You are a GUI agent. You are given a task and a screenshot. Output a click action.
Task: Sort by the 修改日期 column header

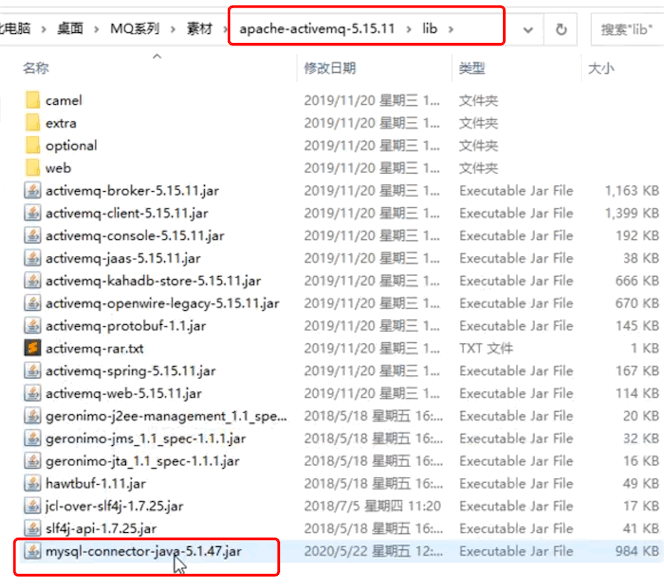pyautogui.click(x=330, y=68)
